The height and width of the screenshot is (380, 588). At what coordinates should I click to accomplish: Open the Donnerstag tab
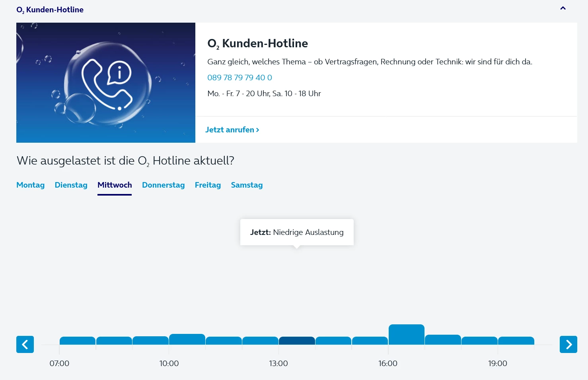click(163, 185)
